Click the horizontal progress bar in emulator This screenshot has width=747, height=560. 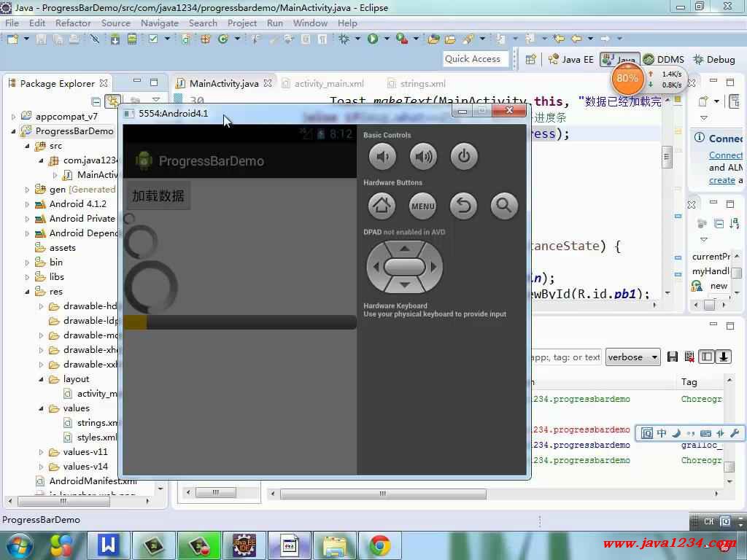239,322
